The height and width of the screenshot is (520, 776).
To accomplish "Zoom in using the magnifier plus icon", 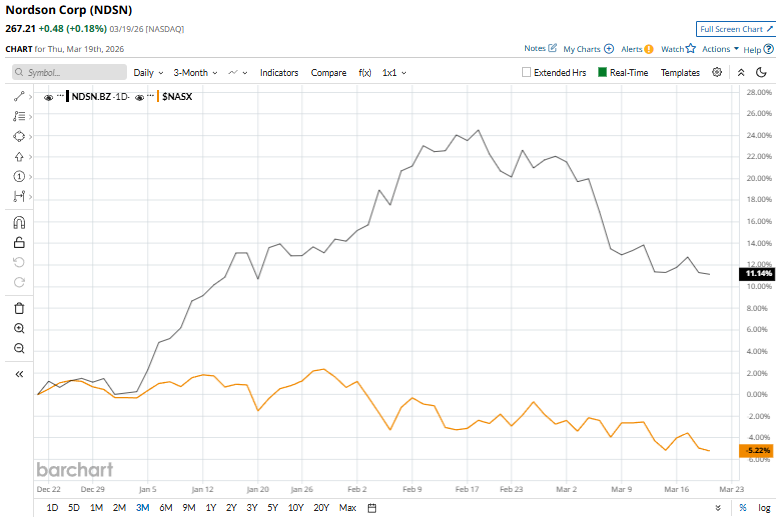I will click(19, 328).
